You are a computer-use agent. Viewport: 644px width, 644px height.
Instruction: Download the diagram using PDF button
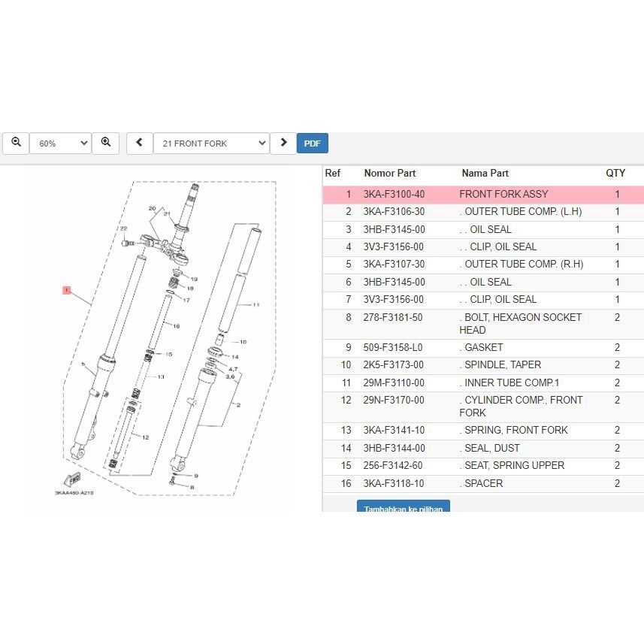click(x=313, y=143)
